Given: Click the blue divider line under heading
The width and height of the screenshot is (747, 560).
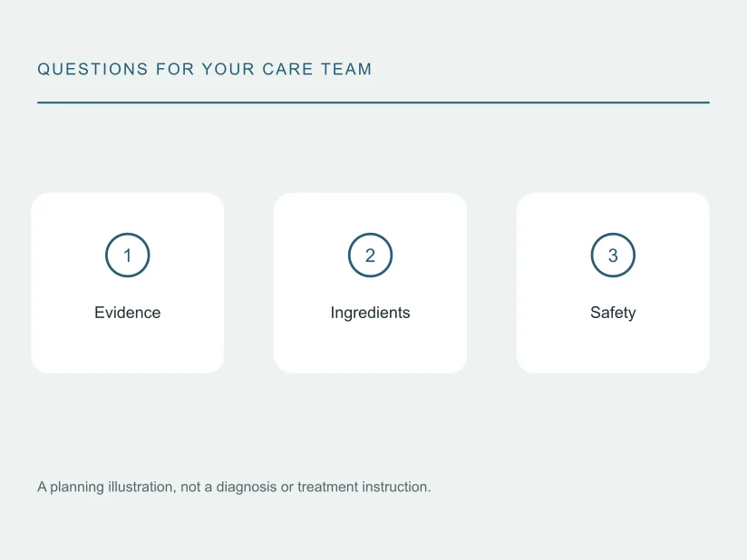Looking at the screenshot, I should point(373,102).
